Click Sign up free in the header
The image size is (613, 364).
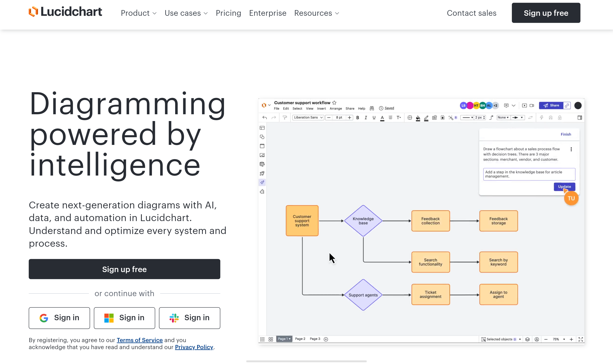[x=546, y=13]
